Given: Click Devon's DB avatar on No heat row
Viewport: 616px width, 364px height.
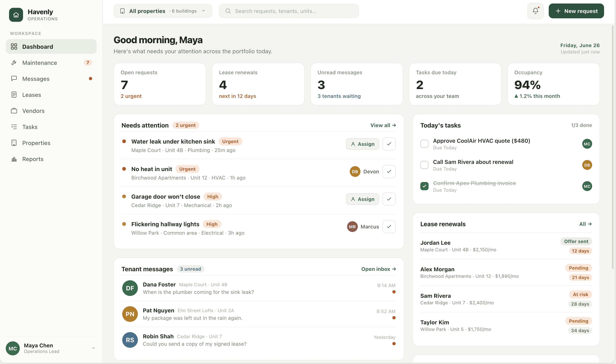Looking at the screenshot, I should (355, 172).
